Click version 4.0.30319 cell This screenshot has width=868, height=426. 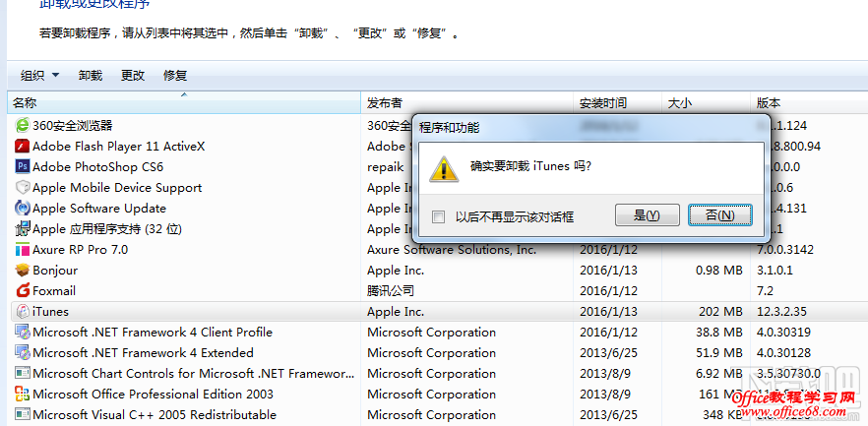tap(783, 333)
